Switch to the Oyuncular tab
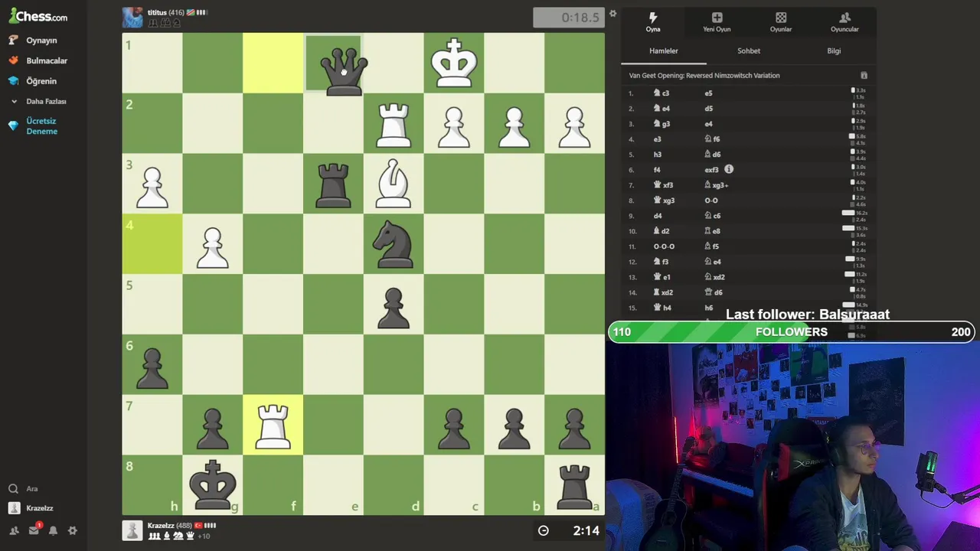This screenshot has width=980, height=551. click(844, 21)
